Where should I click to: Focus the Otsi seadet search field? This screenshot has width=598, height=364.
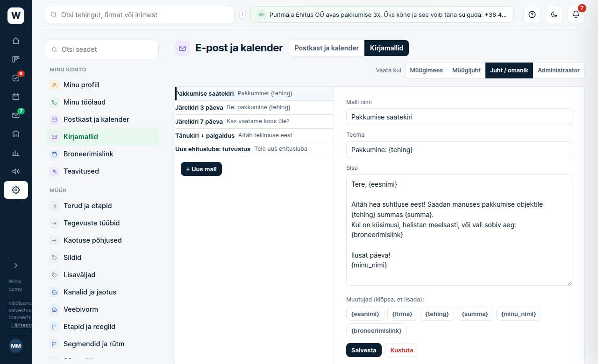pos(102,49)
